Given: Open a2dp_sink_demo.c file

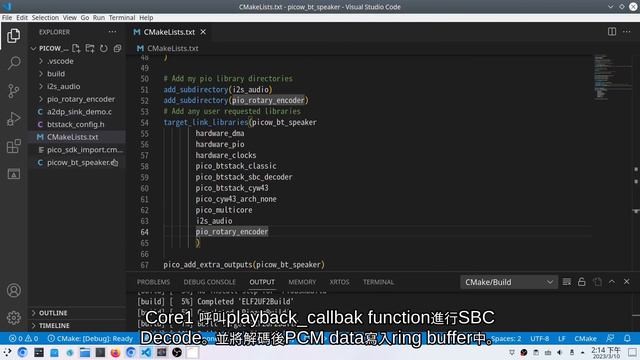Looking at the screenshot, I should [x=77, y=112].
